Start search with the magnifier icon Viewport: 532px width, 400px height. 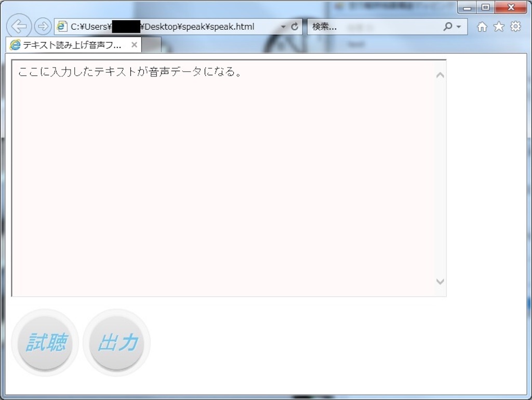point(448,26)
